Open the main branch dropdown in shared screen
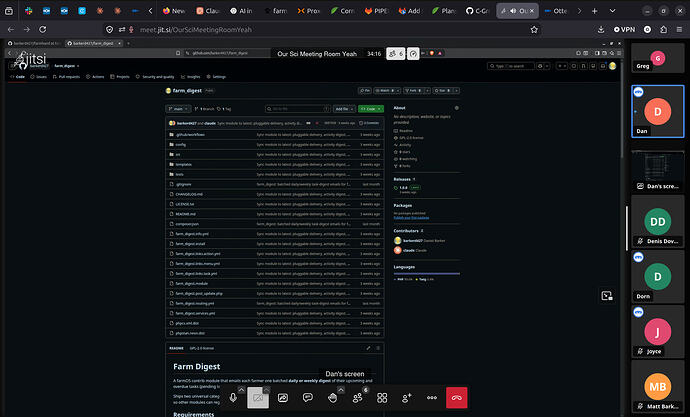The height and width of the screenshot is (417, 690). click(178, 109)
